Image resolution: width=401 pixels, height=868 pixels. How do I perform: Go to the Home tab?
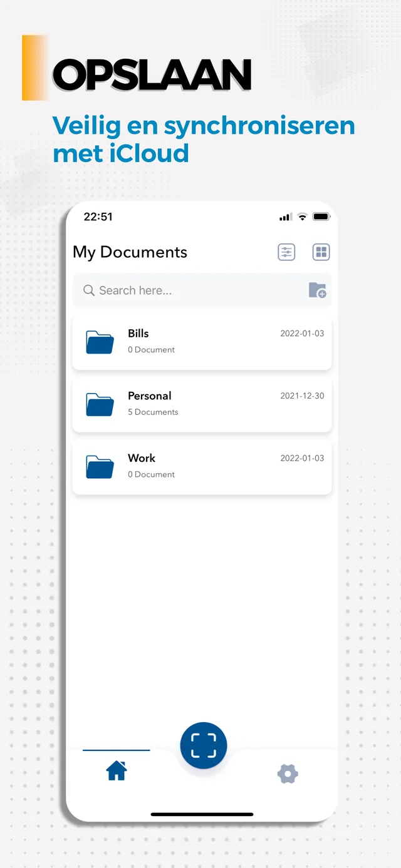coord(117,771)
